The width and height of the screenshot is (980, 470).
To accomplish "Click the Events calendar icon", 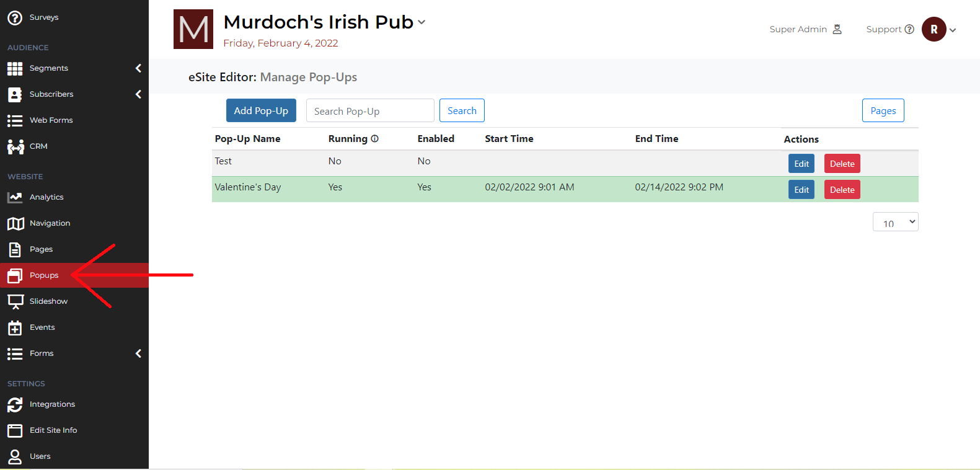I will [15, 328].
